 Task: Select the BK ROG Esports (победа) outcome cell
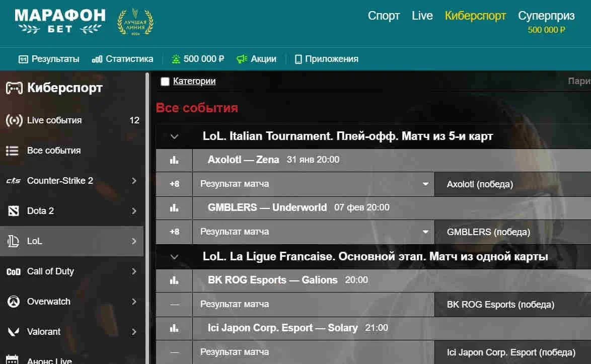click(512, 305)
